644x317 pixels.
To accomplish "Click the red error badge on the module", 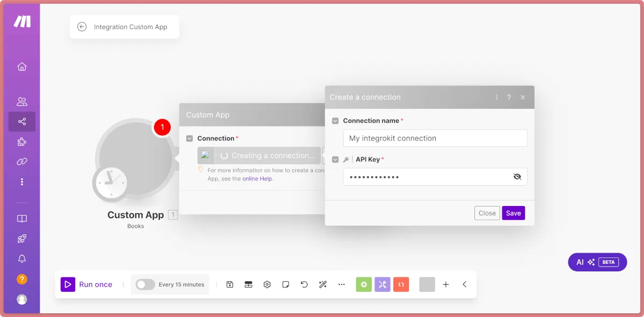I will (162, 127).
